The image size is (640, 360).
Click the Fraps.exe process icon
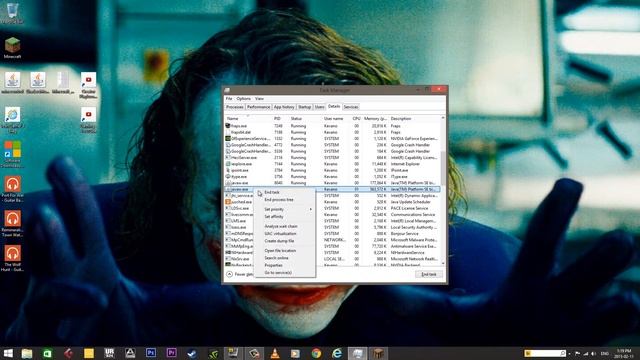point(228,126)
